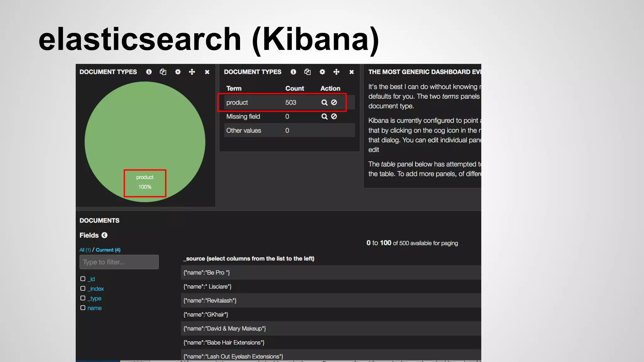Viewport: 644px width, 362px height.
Task: Check the _id field checkbox
Action: [x=83, y=279]
